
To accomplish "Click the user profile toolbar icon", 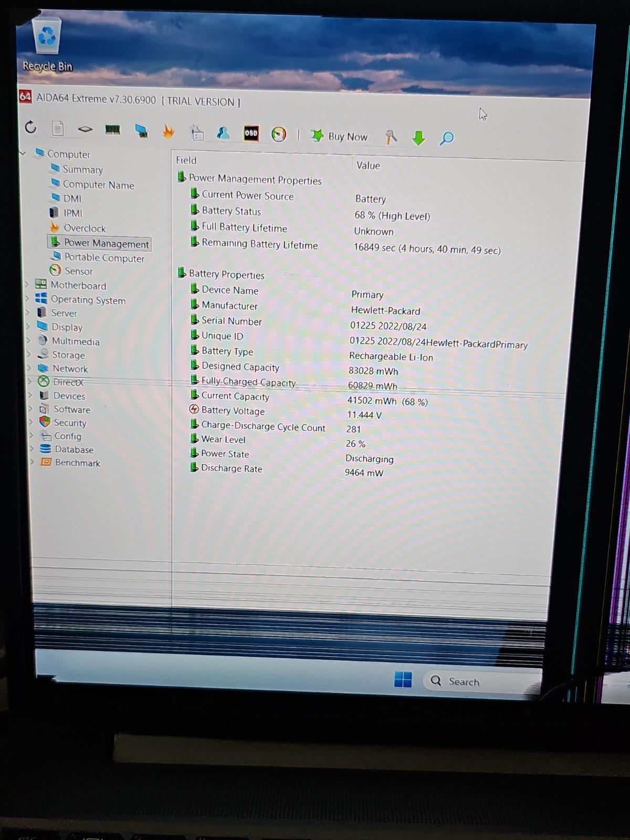I will point(223,133).
